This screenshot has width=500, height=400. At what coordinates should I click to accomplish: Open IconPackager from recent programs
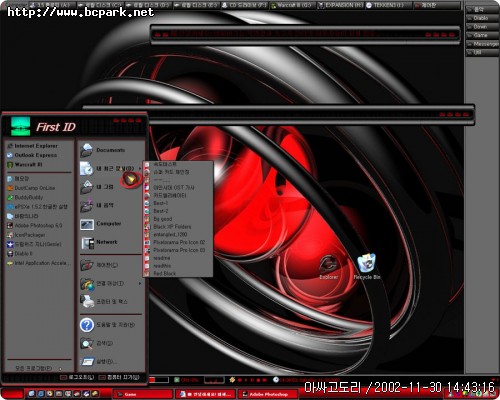pos(26,235)
